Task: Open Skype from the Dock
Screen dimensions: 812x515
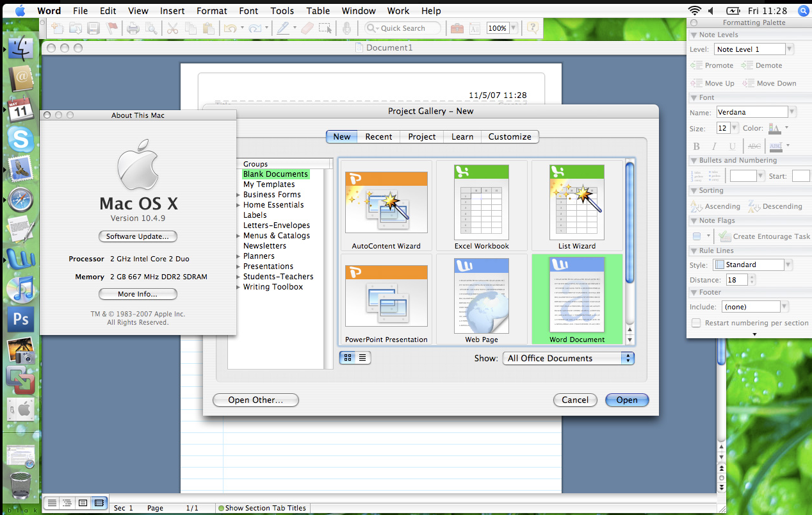Action: pos(20,140)
